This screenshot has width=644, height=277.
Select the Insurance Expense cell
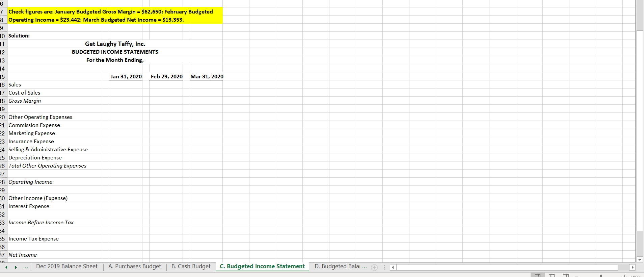pyautogui.click(x=55, y=141)
